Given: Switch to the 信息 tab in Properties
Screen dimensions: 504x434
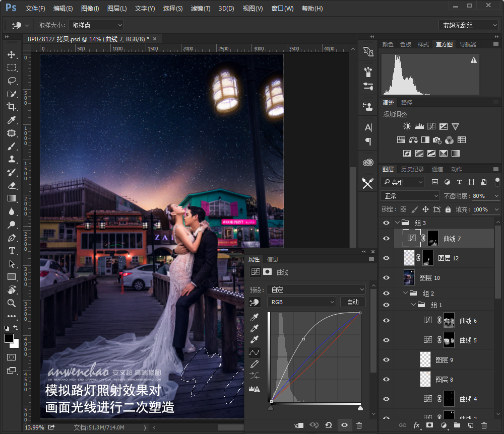Looking at the screenshot, I should (x=273, y=259).
